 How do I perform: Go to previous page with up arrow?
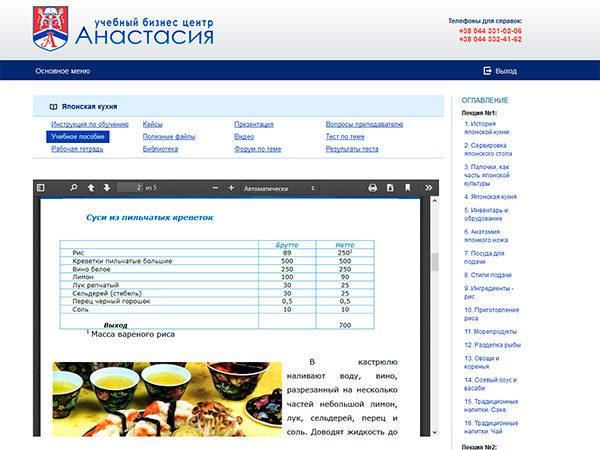pyautogui.click(x=90, y=187)
